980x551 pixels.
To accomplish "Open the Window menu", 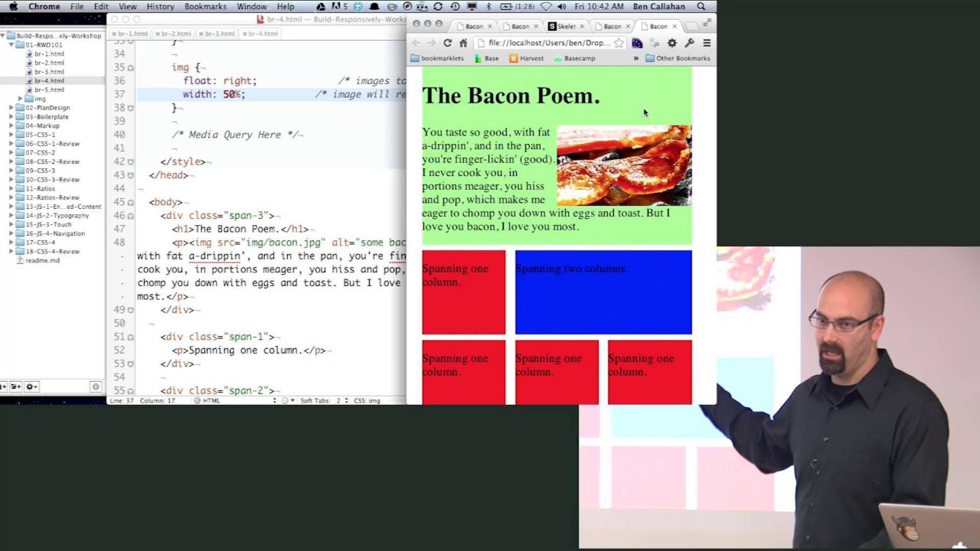I will pos(252,6).
